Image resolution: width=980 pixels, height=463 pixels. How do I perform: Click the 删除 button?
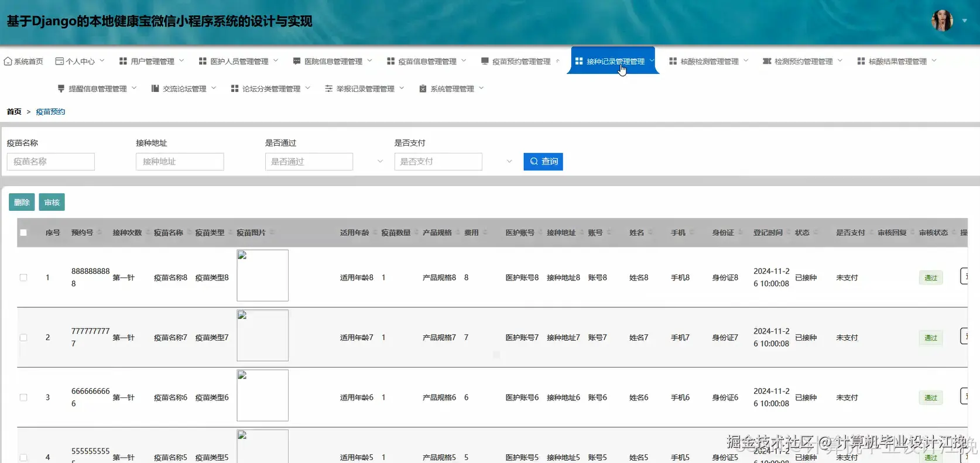coord(22,202)
